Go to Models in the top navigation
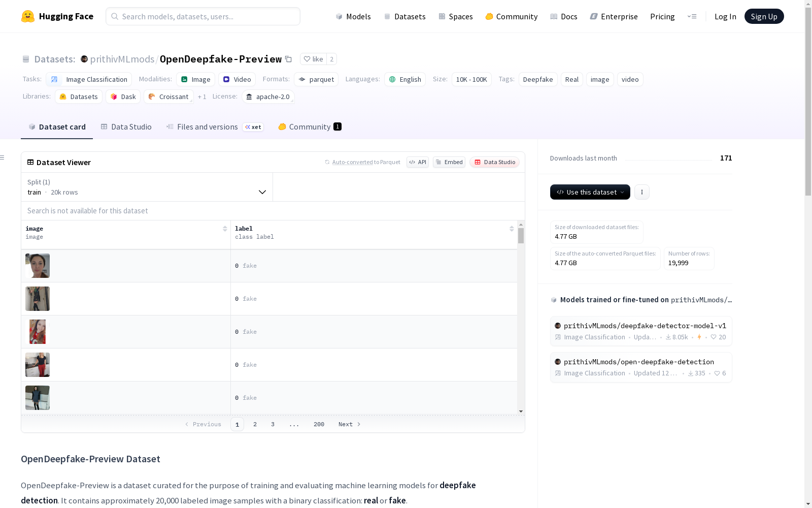Screen dimensions: 812x508 point(353,16)
